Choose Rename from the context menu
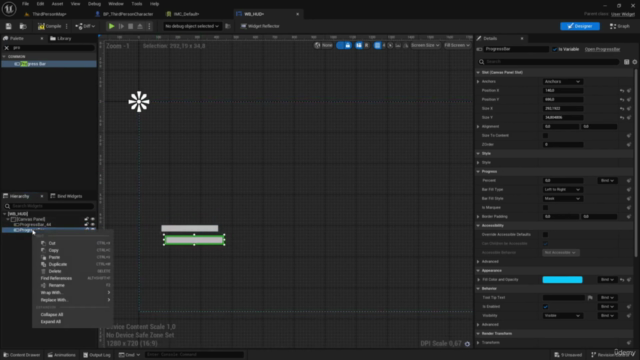The image size is (640, 360). 73,285
